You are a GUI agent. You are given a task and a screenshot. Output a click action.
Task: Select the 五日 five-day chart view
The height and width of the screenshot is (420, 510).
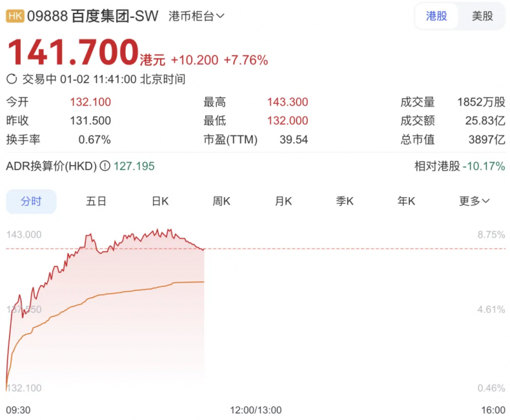[x=96, y=201]
